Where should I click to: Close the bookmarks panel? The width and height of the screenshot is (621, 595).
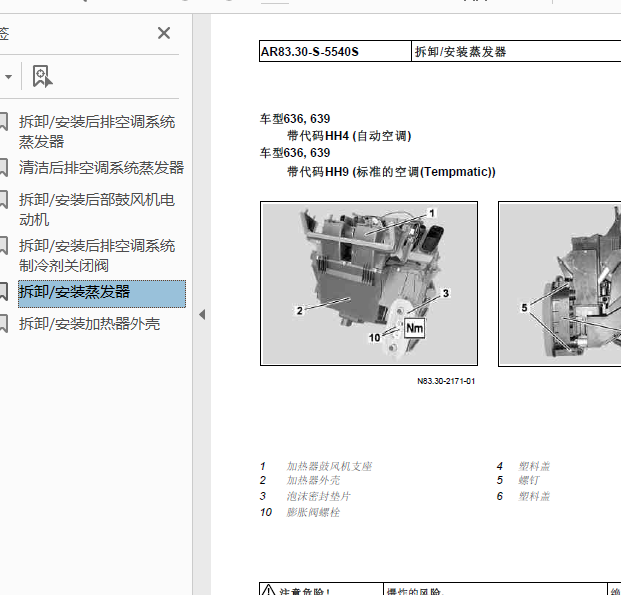pyautogui.click(x=164, y=33)
